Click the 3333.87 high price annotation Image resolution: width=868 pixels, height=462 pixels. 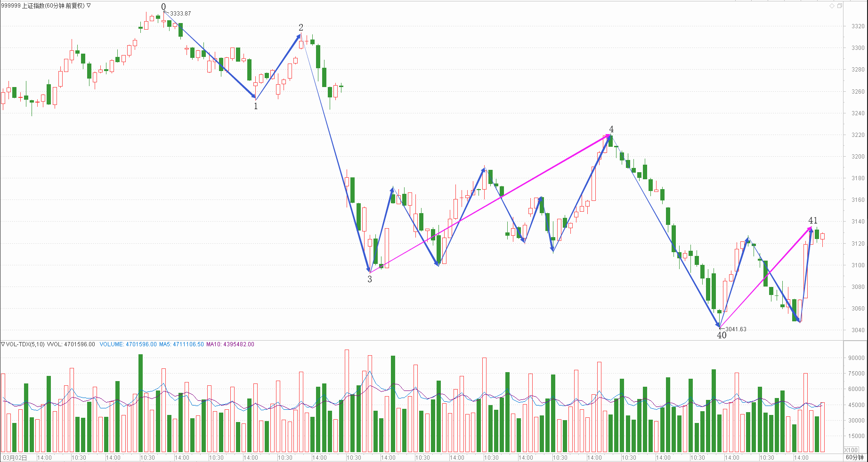[x=180, y=14]
